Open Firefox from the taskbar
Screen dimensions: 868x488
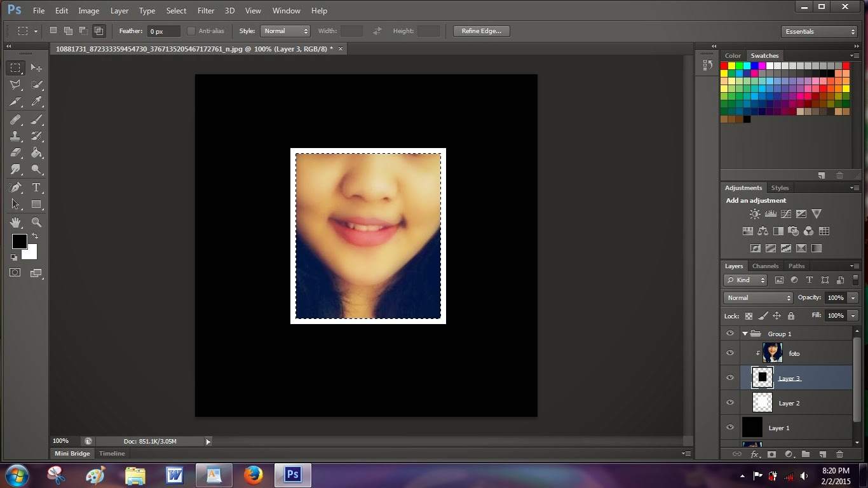tap(253, 475)
